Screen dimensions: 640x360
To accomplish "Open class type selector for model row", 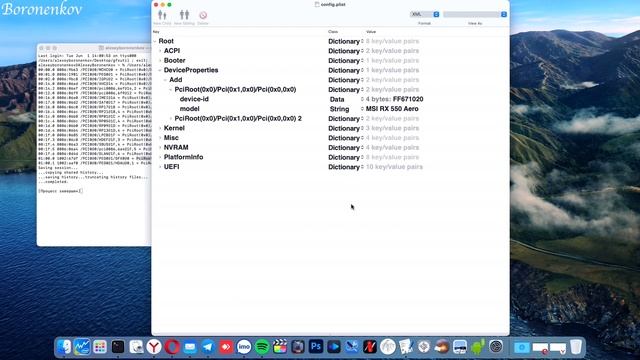I will point(362,109).
